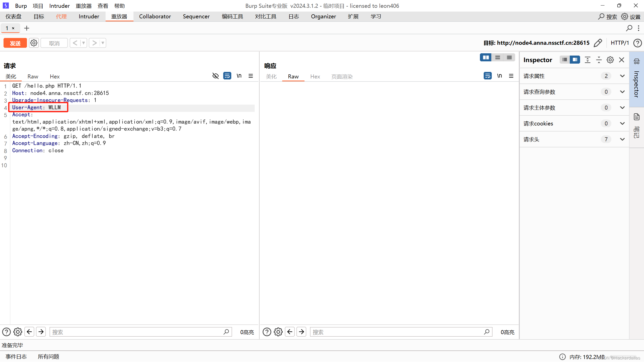The height and width of the screenshot is (362, 644).
Task: Open the Inspector settings gear icon
Action: (610, 60)
